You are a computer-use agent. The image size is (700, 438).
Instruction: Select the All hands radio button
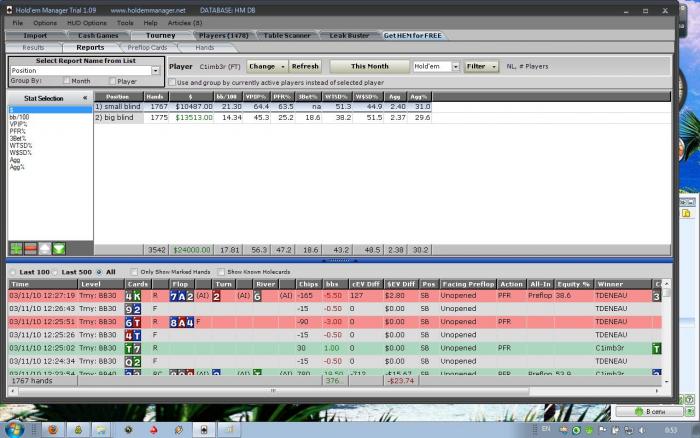(99, 272)
